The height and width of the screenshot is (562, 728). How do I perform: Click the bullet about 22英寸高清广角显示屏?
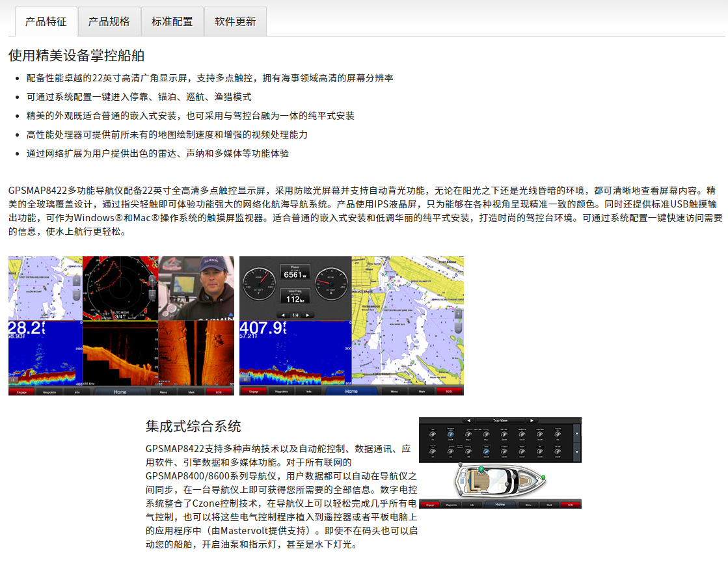(x=210, y=78)
